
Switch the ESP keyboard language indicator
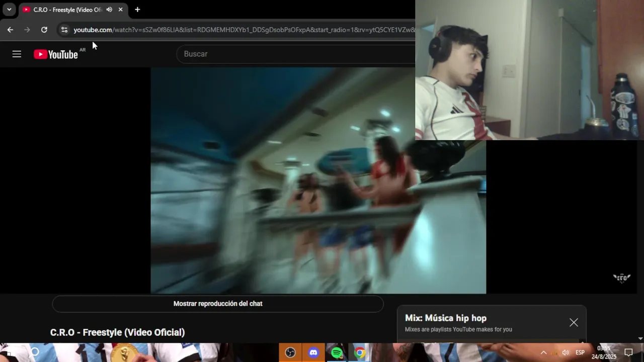click(580, 352)
